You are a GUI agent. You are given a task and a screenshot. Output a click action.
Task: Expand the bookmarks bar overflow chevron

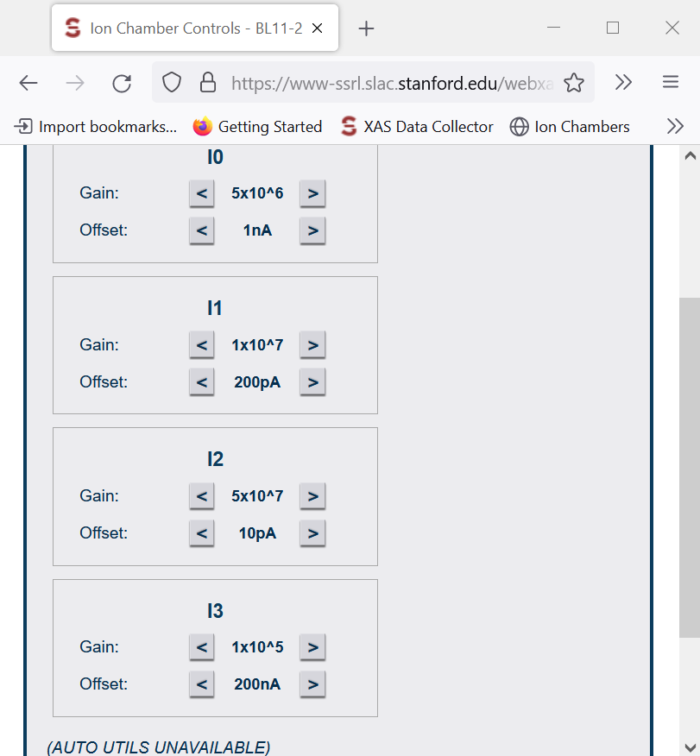(675, 126)
